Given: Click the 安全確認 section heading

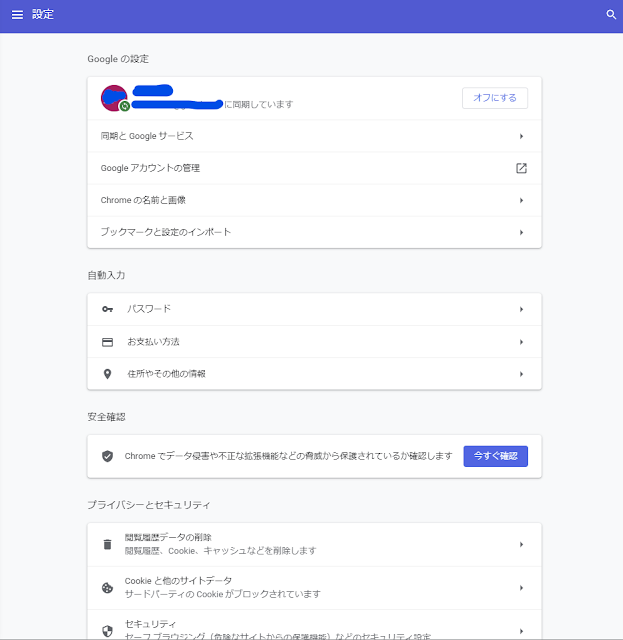Looking at the screenshot, I should pyautogui.click(x=106, y=417).
